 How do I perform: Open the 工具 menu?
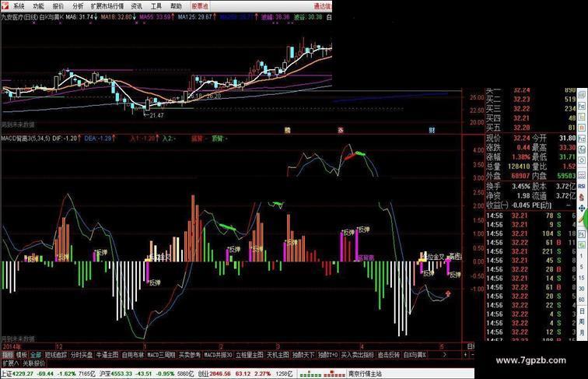[156, 6]
